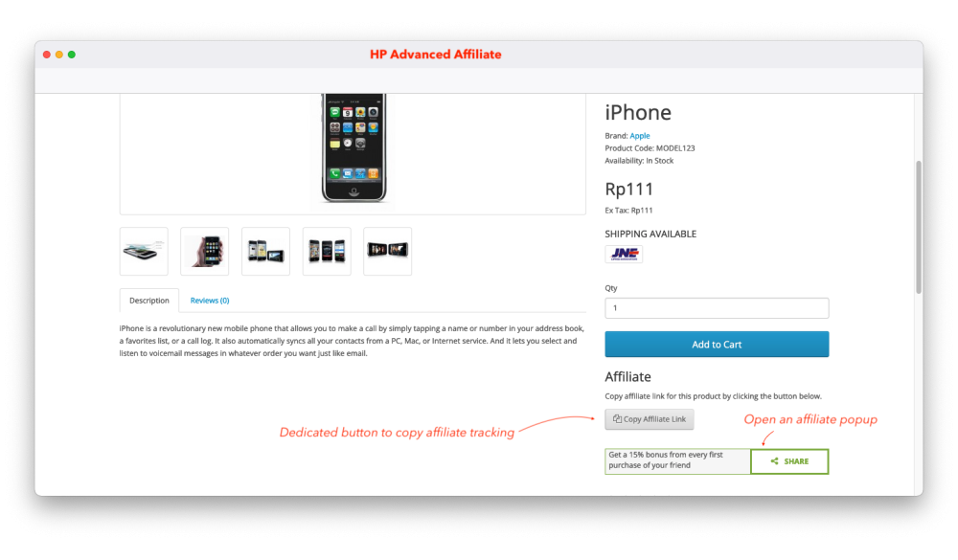958x560 pixels.
Task: Click the share icon on the SHARE button
Action: [775, 461]
